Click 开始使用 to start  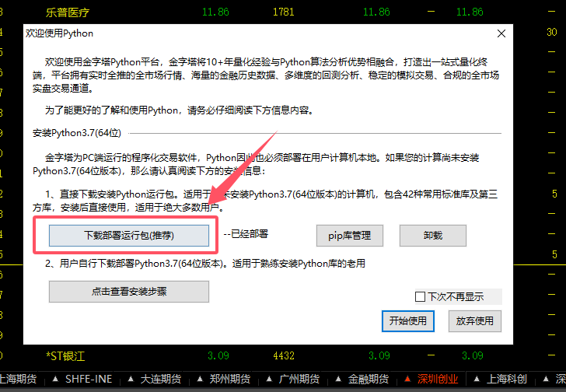point(408,321)
